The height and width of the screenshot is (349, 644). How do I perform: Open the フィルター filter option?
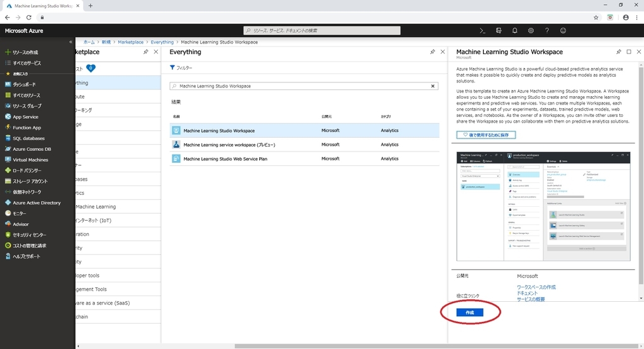pyautogui.click(x=181, y=68)
